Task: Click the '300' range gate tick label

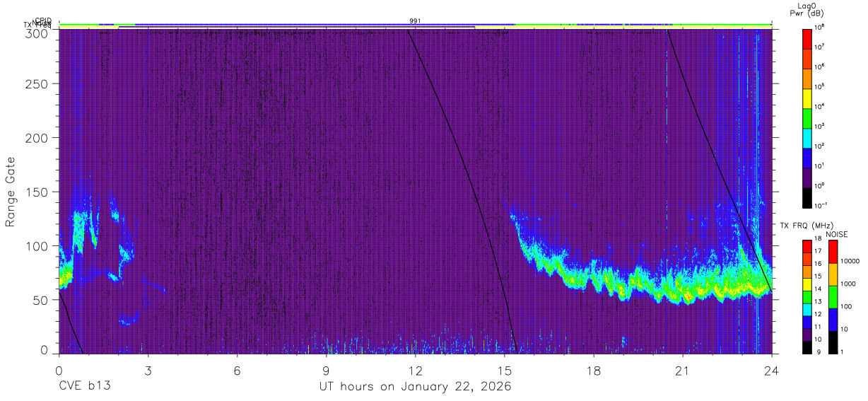Action: point(37,33)
